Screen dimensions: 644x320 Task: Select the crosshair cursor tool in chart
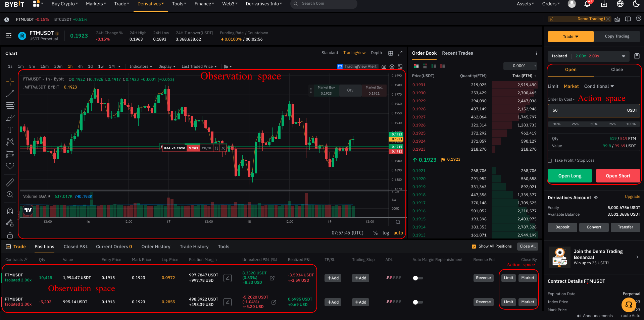(x=10, y=81)
